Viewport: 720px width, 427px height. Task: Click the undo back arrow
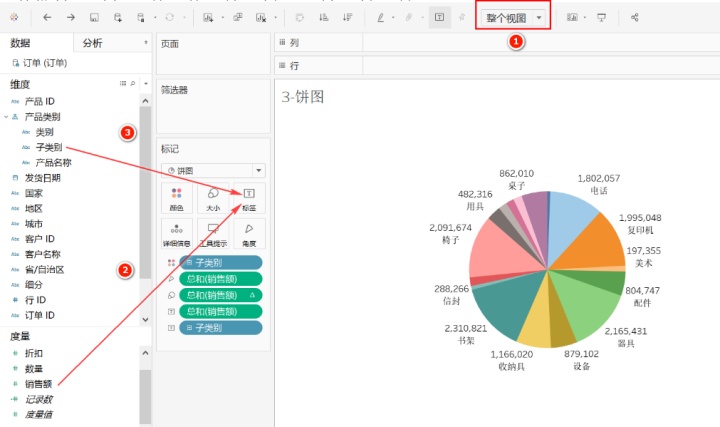click(x=47, y=17)
